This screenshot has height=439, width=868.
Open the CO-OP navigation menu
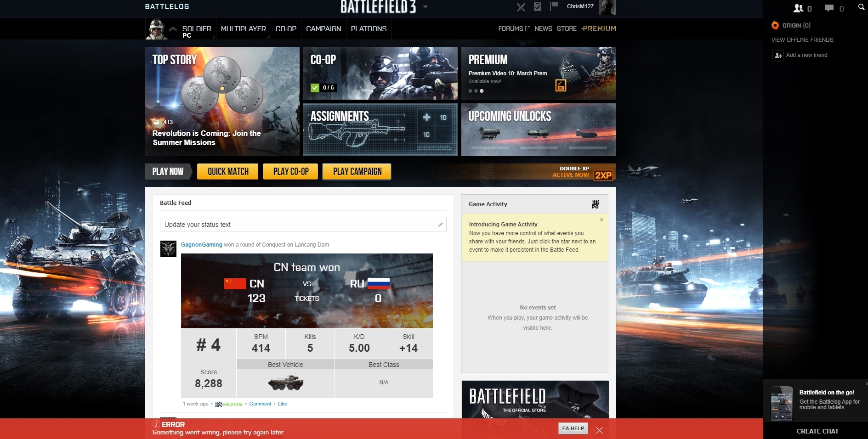[286, 28]
